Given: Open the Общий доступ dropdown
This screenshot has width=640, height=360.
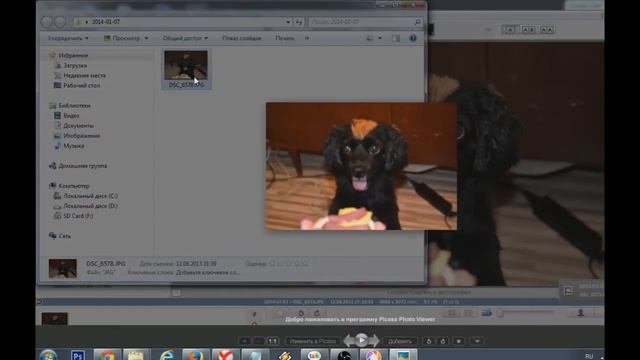Looking at the screenshot, I should click(185, 38).
